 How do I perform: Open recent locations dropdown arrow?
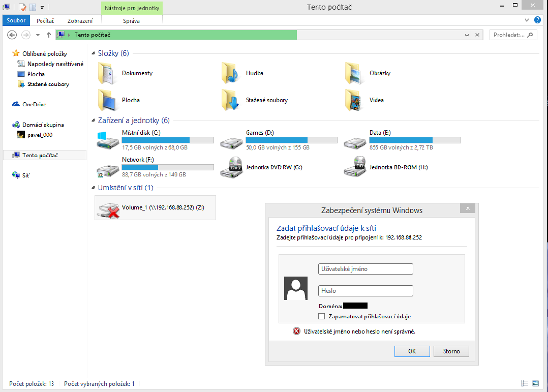tap(38, 35)
